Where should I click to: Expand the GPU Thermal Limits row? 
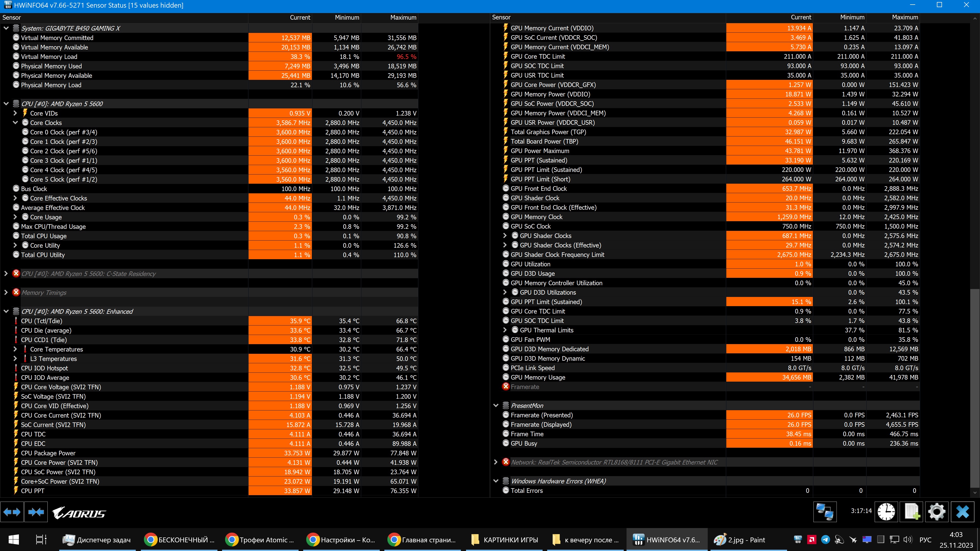pyautogui.click(x=505, y=330)
